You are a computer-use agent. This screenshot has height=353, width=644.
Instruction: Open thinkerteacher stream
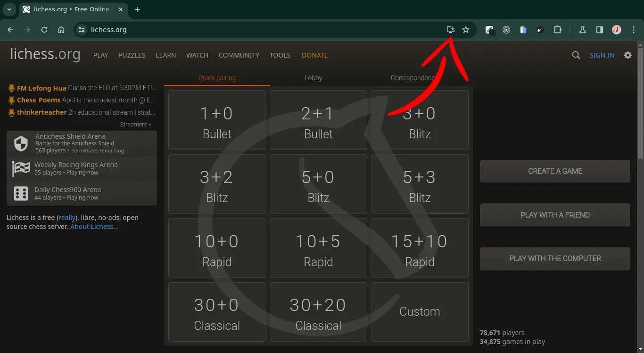[x=82, y=112]
